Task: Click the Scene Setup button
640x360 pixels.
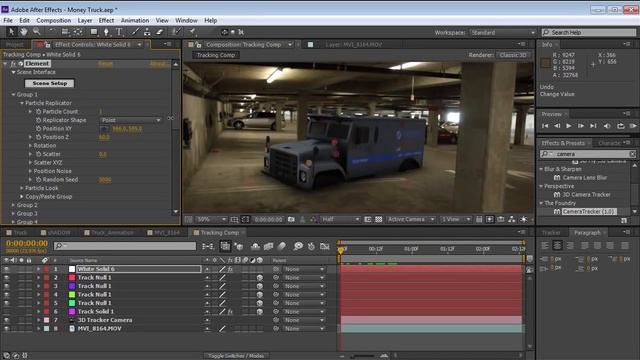Action: click(x=49, y=83)
